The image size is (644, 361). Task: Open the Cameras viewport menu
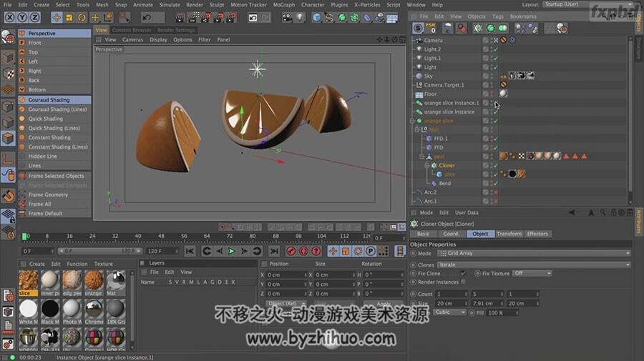[x=132, y=40]
